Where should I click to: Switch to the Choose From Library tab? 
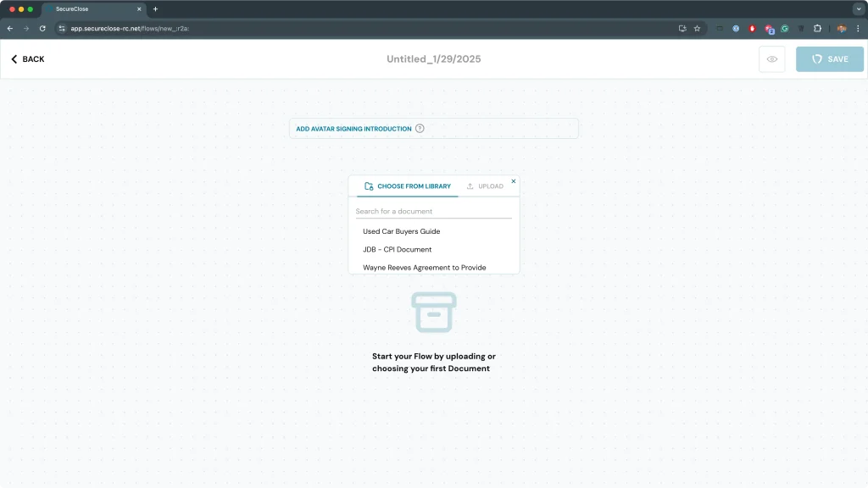click(408, 186)
